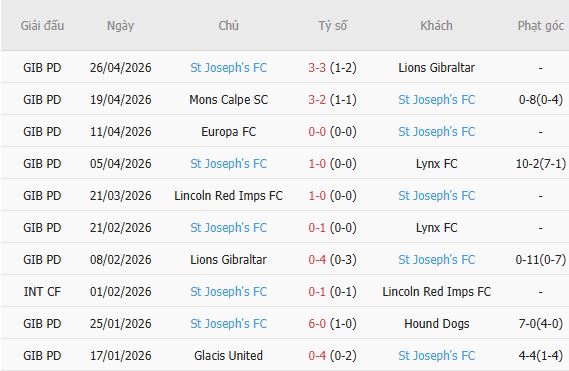
Task: Click St Joseph's FC in 05/04/2026 row
Action: pos(229,163)
